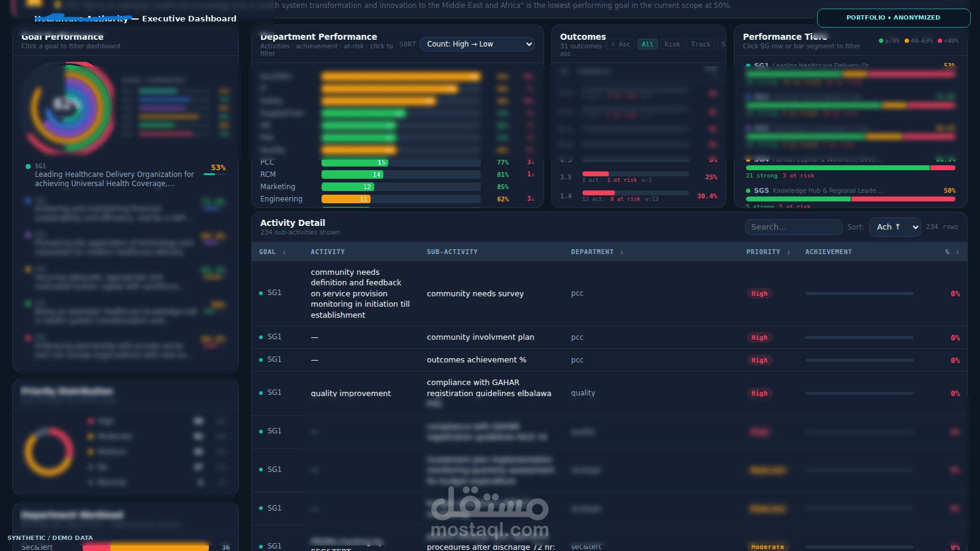Click the Activity Detail search field
The height and width of the screenshot is (551, 980).
pyautogui.click(x=793, y=227)
